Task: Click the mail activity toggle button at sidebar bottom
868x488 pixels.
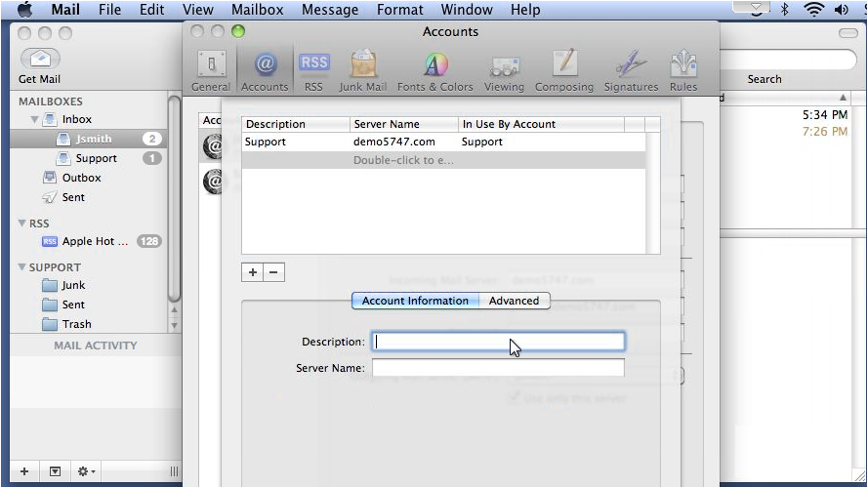Action: (x=55, y=471)
